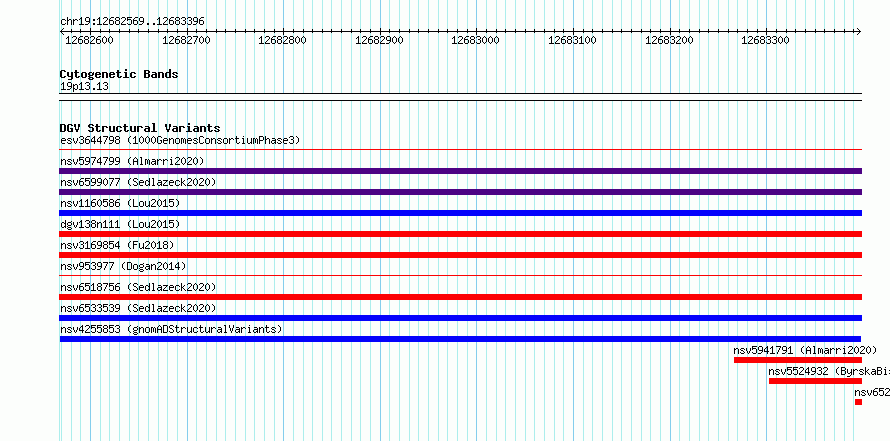Click ruler position 12682700
The width and height of the screenshot is (890, 441).
click(186, 40)
